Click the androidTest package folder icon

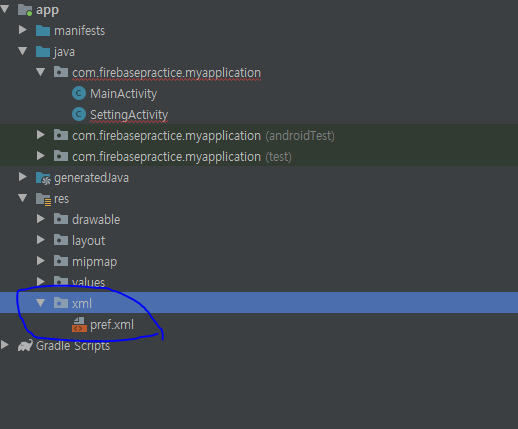(61, 135)
